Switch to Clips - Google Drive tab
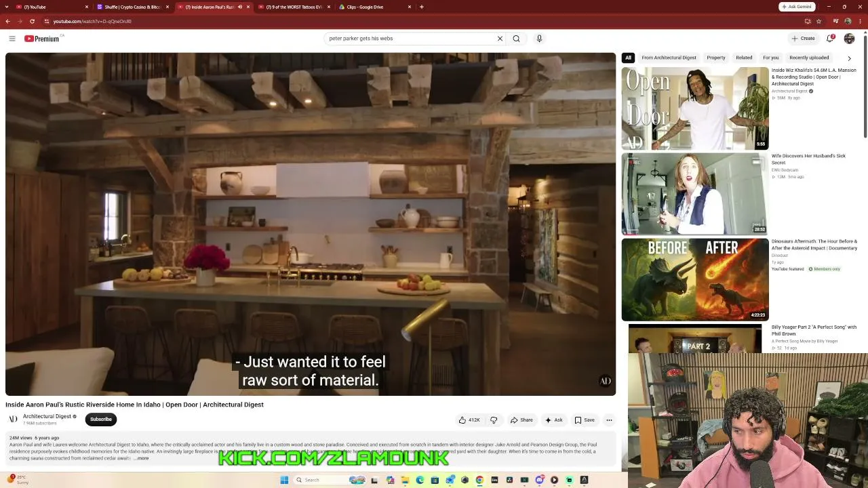Viewport: 868px width, 488px height. 375,7
